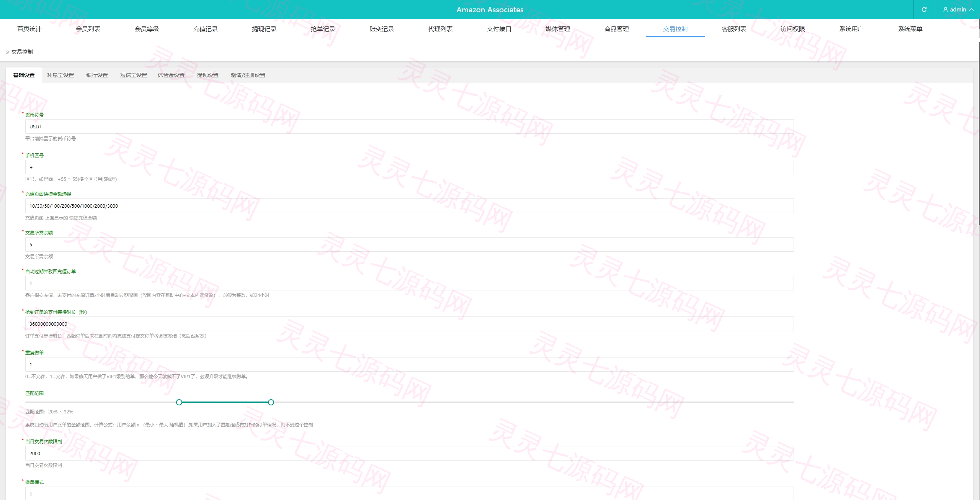Open 提现记录 menu item

pos(264,29)
